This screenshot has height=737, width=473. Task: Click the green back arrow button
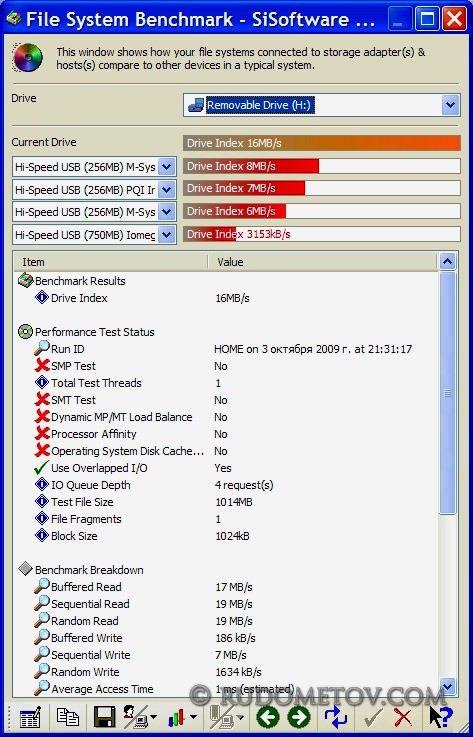pos(268,717)
